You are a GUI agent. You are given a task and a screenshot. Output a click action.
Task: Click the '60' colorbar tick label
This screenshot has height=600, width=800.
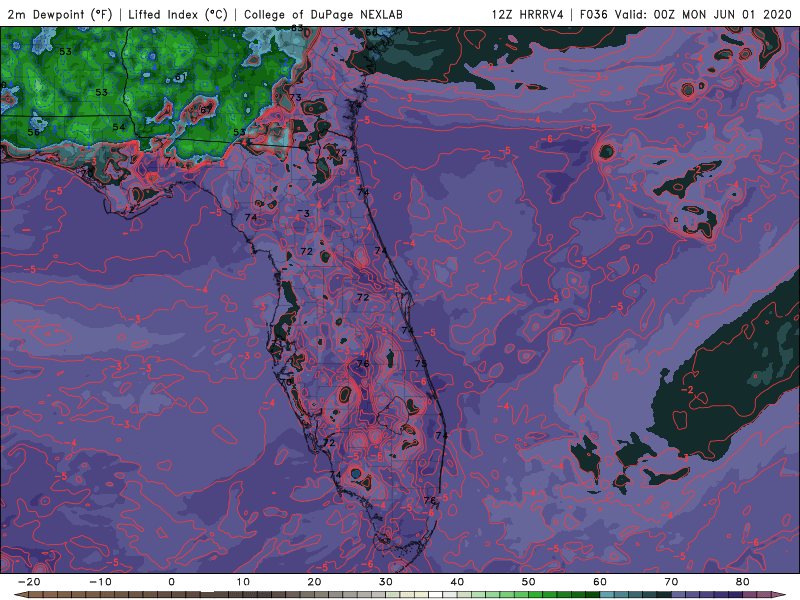coord(600,582)
